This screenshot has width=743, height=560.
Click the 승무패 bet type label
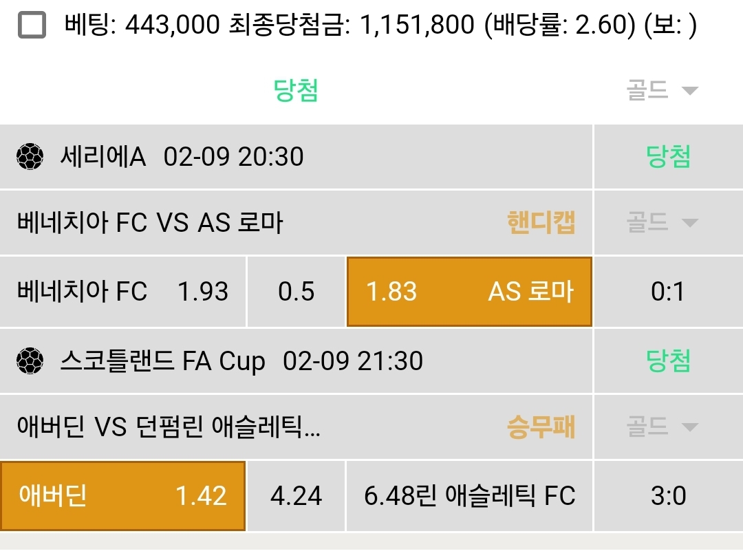541,428
